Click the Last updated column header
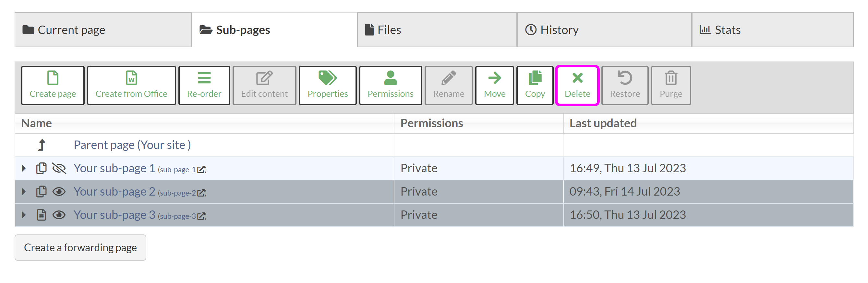 pyautogui.click(x=603, y=123)
